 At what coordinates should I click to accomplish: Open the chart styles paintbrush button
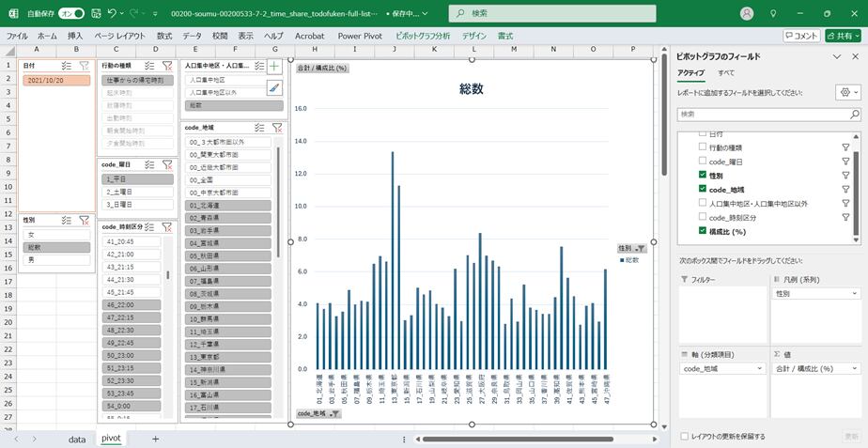pyautogui.click(x=274, y=87)
